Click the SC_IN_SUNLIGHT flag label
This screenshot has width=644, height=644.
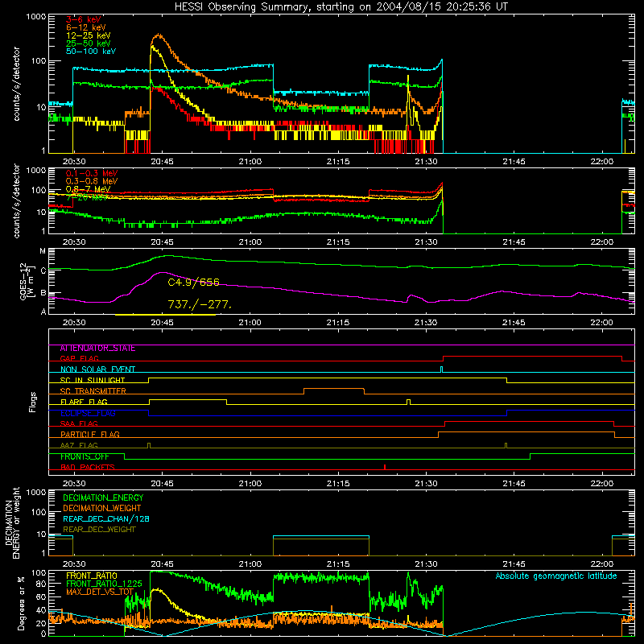(x=93, y=380)
